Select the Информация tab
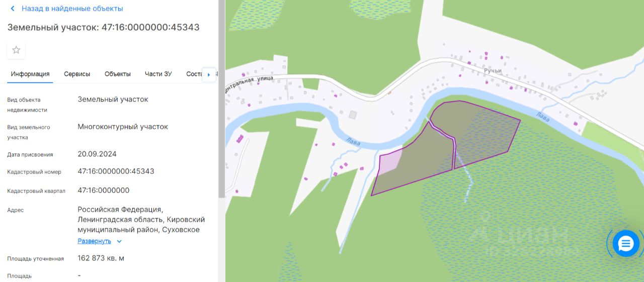 (x=30, y=74)
